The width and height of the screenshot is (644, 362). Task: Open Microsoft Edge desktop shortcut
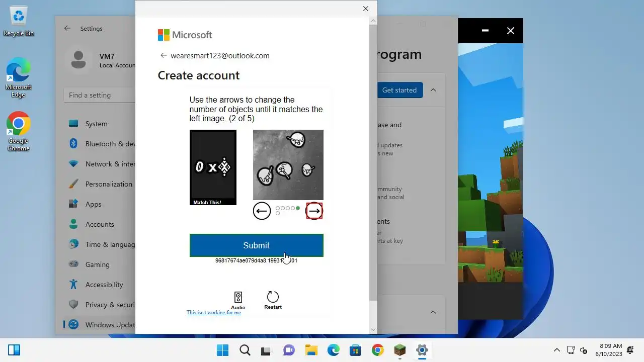[19, 78]
